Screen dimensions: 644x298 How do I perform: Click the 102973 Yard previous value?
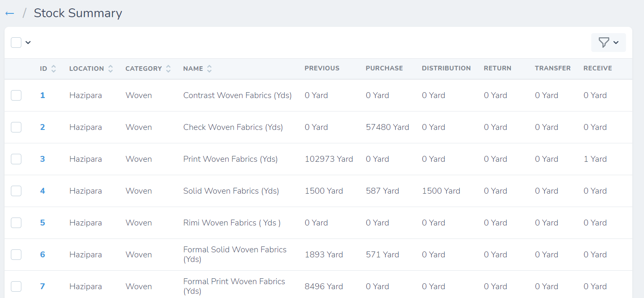coord(329,159)
